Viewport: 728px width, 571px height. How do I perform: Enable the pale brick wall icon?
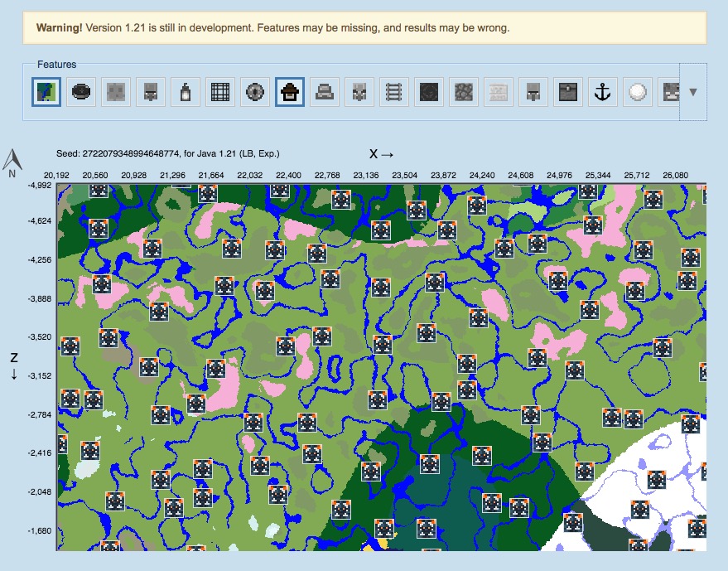(499, 92)
